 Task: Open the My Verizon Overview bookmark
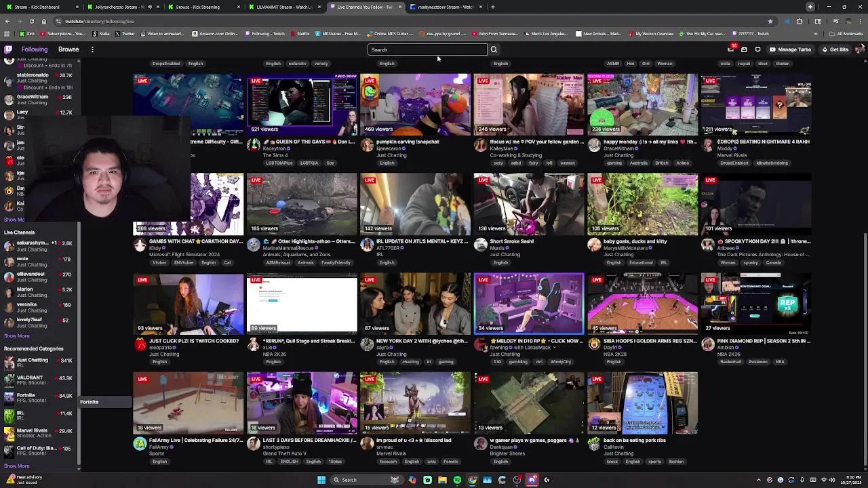651,34
